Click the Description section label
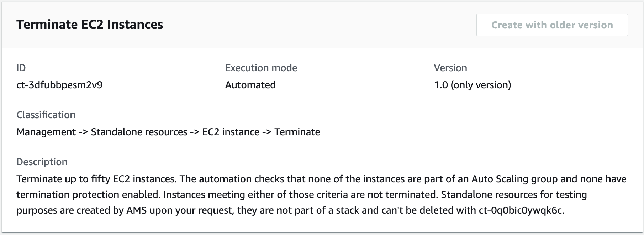The height and width of the screenshot is (235, 644). click(x=42, y=162)
